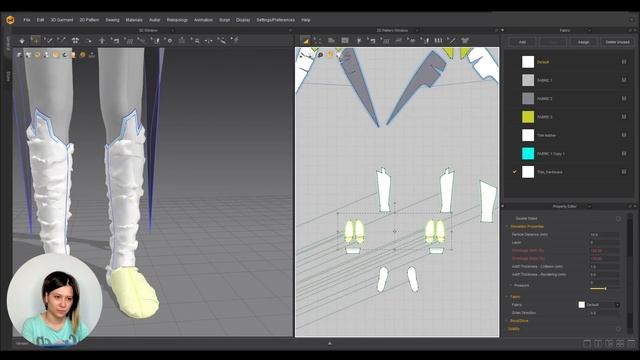Select the FABRIC 1 row
This screenshot has height=360, width=640.
pyautogui.click(x=569, y=80)
